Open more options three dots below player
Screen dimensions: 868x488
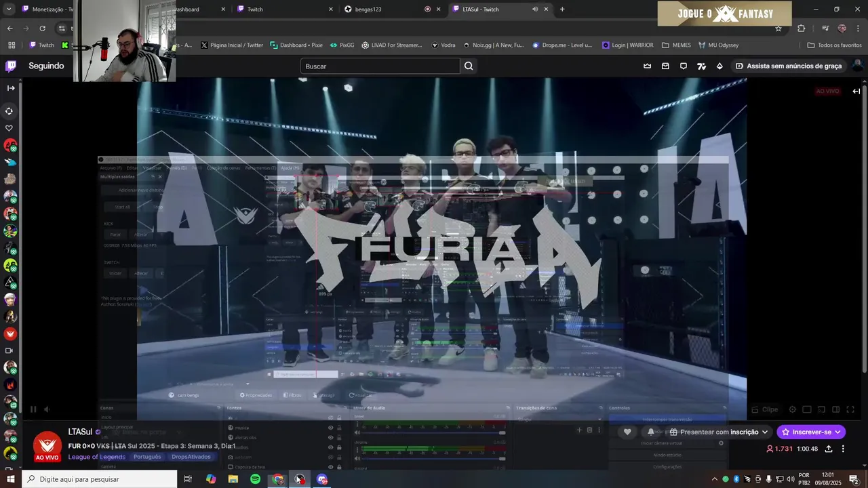[843, 449]
